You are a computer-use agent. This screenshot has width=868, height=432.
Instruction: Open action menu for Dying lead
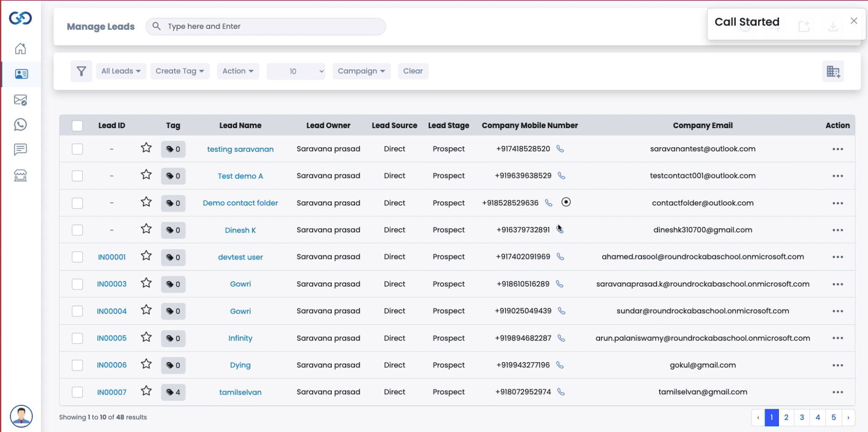838,365
